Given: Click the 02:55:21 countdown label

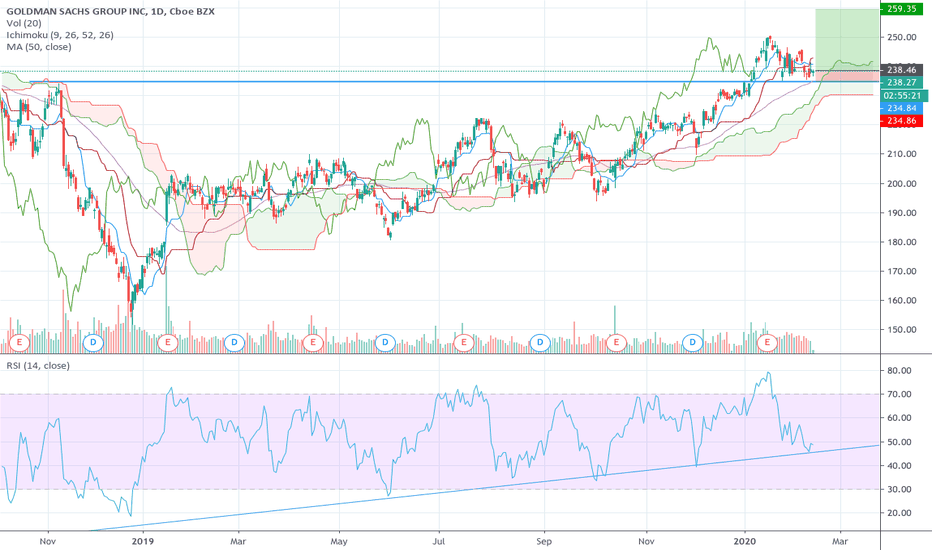Looking at the screenshot, I should pyautogui.click(x=902, y=96).
